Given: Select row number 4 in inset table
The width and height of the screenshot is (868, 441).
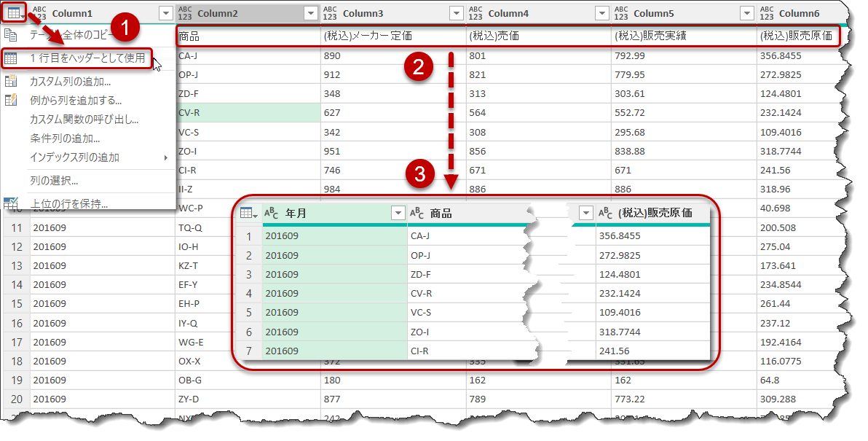Looking at the screenshot, I should pyautogui.click(x=249, y=293).
